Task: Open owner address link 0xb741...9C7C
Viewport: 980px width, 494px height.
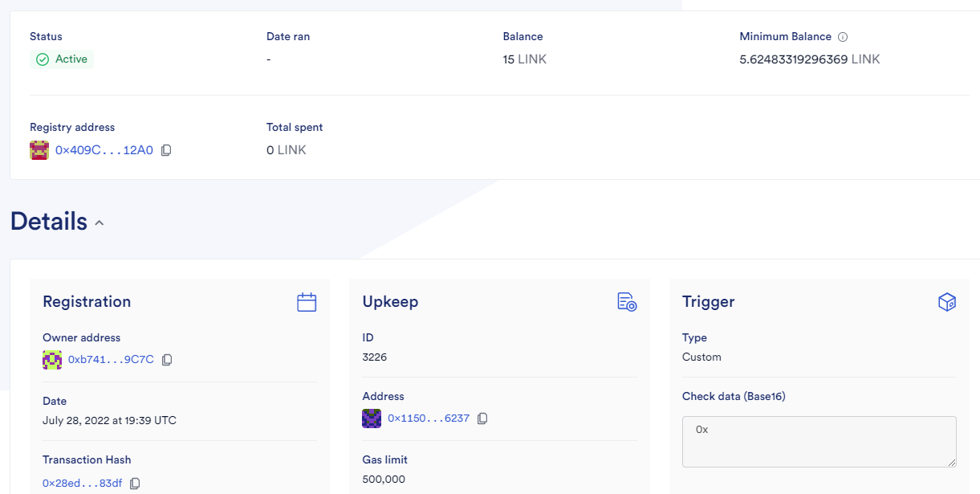Action: [x=111, y=360]
